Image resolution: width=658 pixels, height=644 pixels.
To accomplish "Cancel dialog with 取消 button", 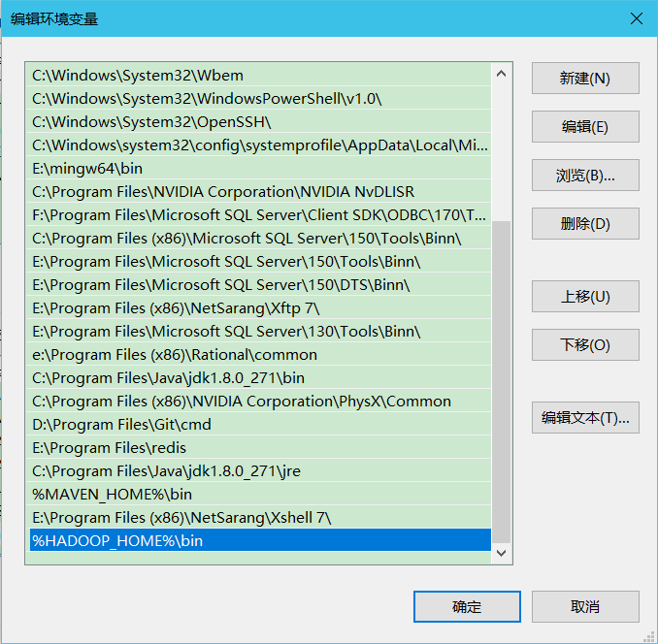I will (x=585, y=607).
